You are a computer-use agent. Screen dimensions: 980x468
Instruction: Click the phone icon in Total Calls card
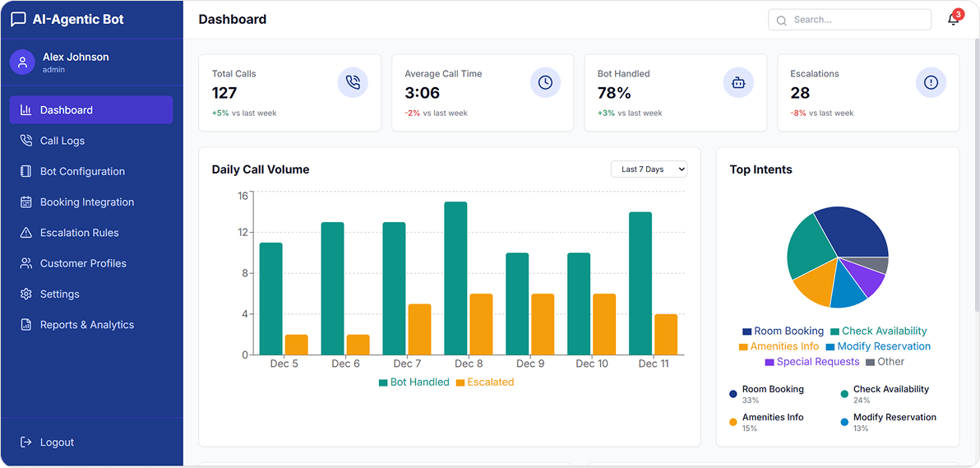point(353,82)
